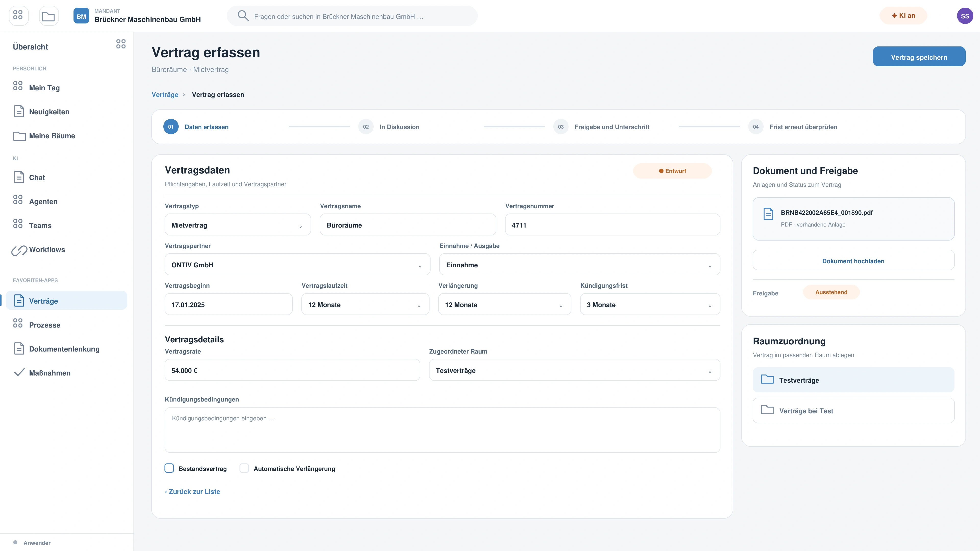
Task: Click grid icon next to Übersicht heading
Action: (x=121, y=44)
